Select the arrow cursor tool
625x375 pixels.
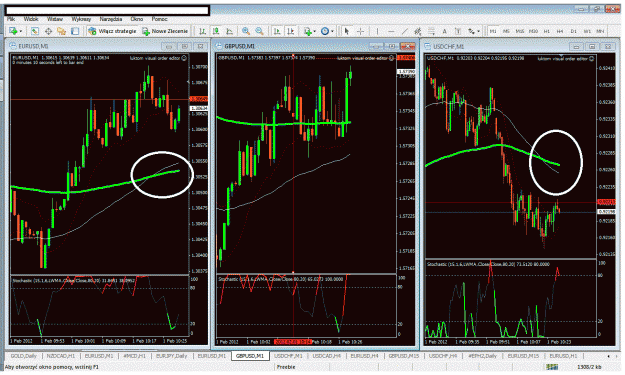(347, 31)
